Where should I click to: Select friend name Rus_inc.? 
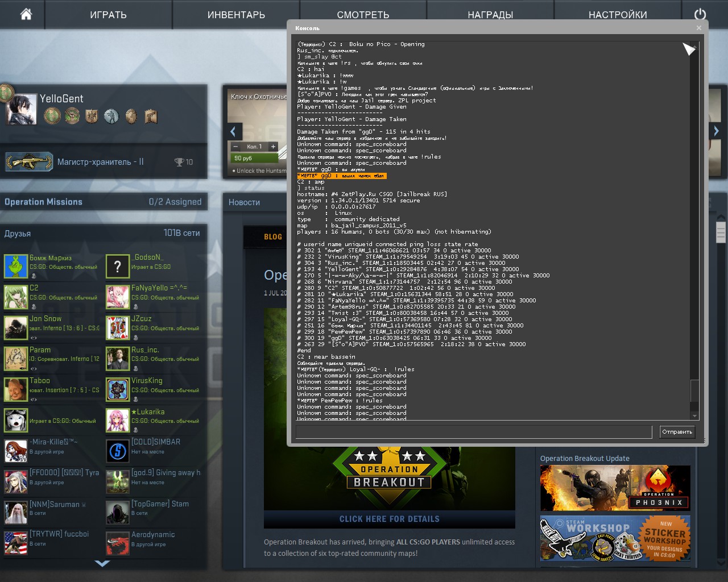[145, 350]
